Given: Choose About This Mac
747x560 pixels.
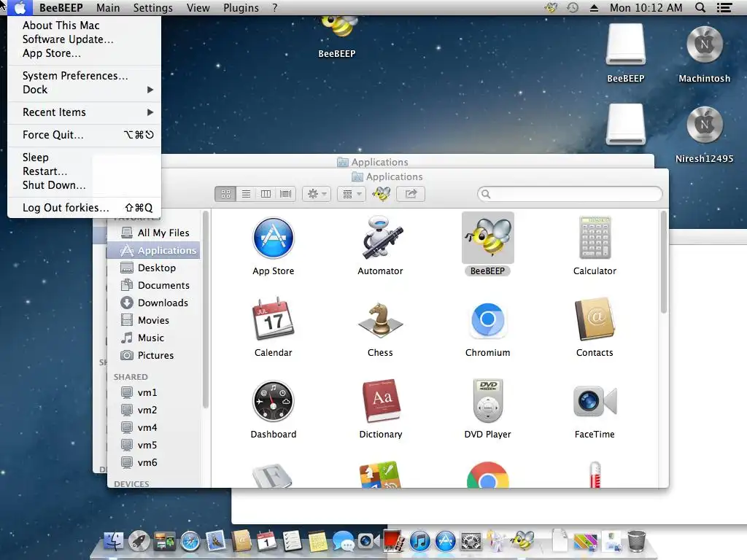Looking at the screenshot, I should [x=85, y=26].
